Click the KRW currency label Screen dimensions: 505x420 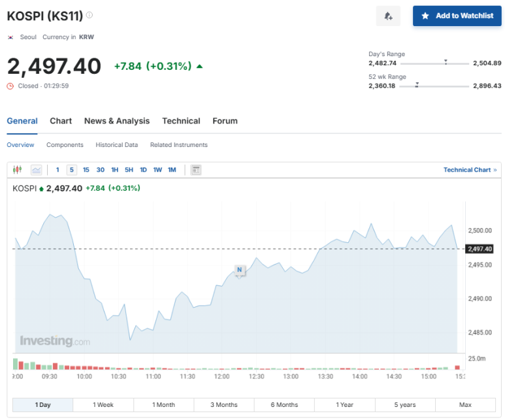(x=86, y=37)
